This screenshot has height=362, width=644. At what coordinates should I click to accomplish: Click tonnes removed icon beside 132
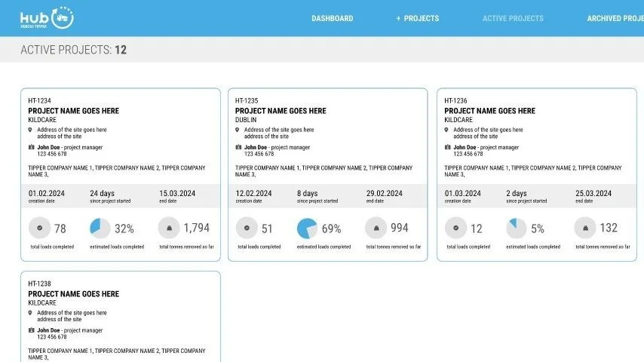tap(585, 228)
